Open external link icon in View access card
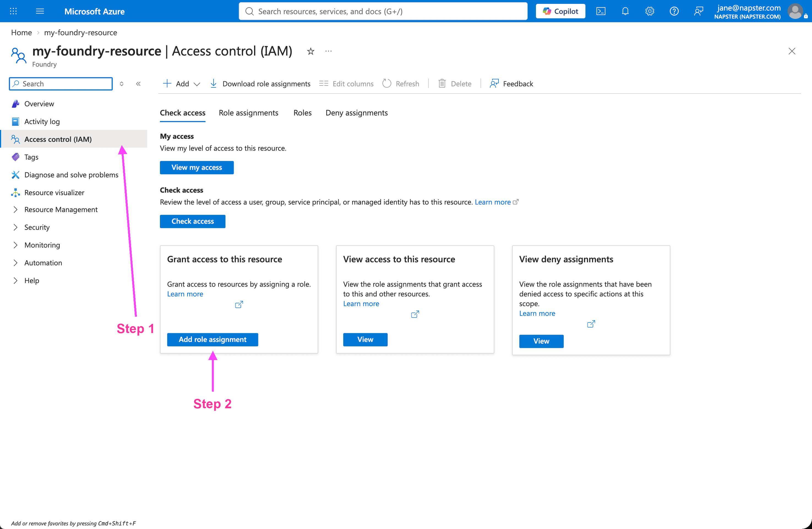Screen dimensions: 812x529 pos(415,314)
